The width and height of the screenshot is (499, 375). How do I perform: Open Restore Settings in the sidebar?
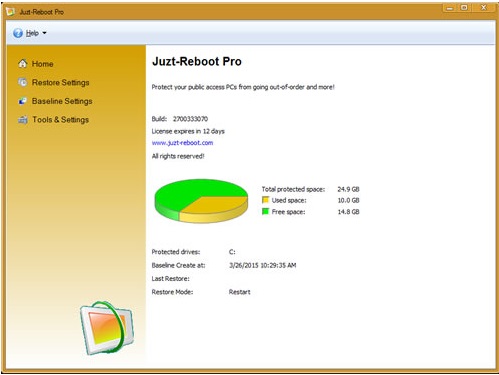(61, 82)
